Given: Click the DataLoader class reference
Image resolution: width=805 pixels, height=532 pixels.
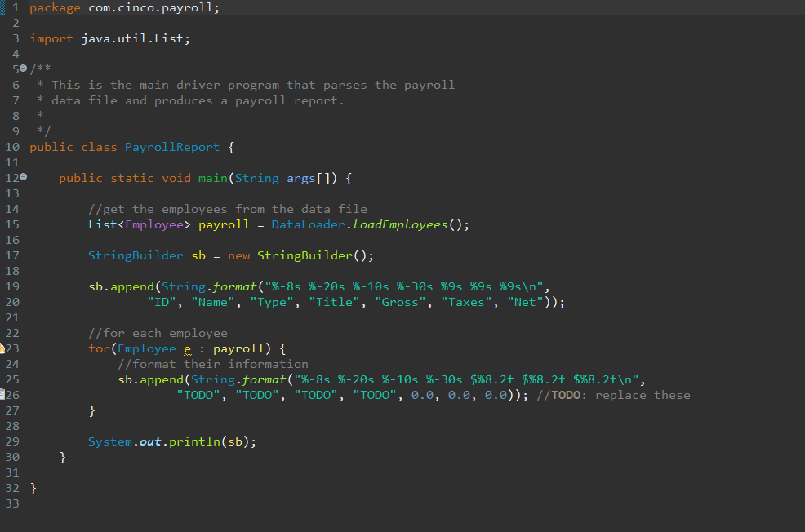Looking at the screenshot, I should pos(308,224).
